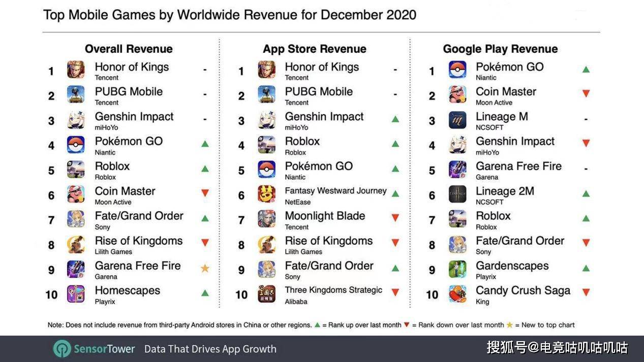Click the Gardenscapes icon in Google Play list
The image size is (644, 362).
(x=457, y=269)
